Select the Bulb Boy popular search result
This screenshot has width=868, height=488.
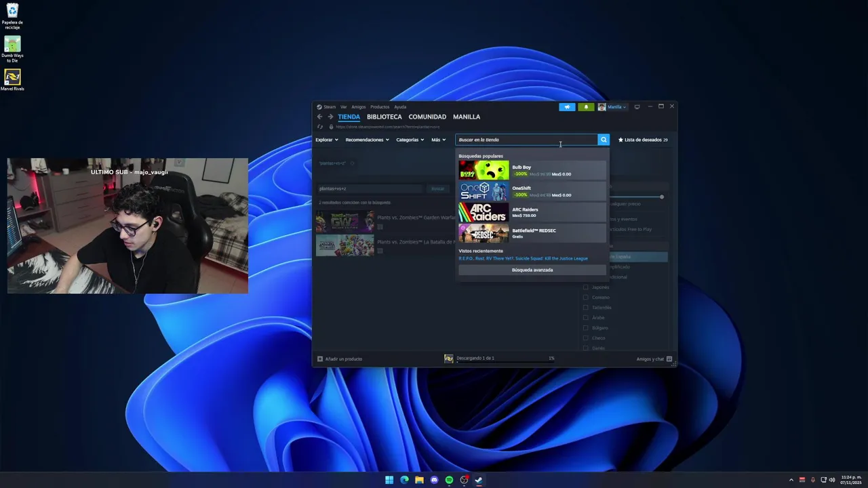(532, 170)
